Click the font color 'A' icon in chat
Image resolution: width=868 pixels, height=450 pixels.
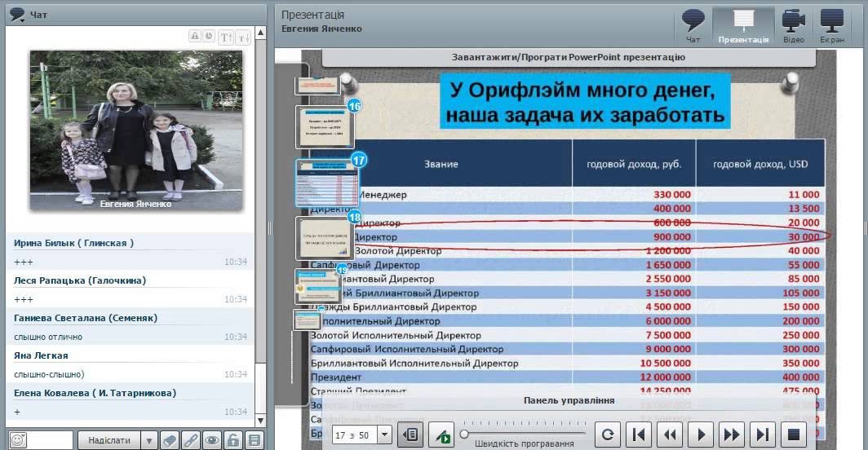tap(195, 37)
